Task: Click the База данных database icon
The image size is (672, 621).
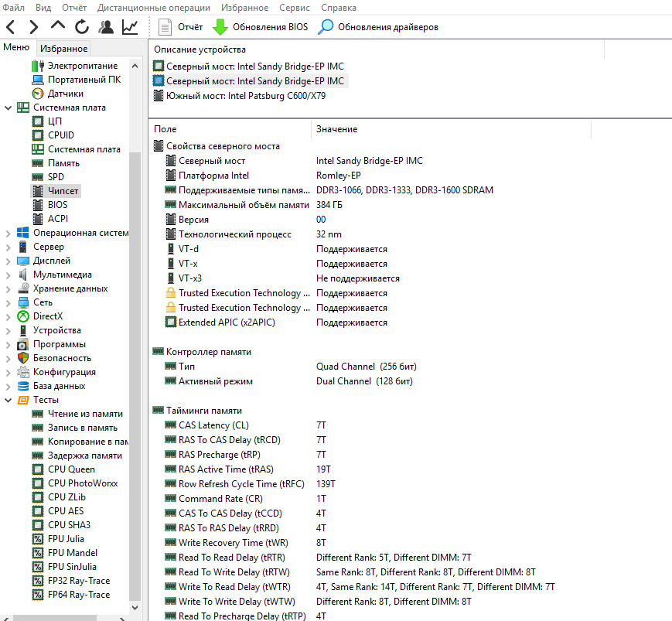Action: click(23, 386)
